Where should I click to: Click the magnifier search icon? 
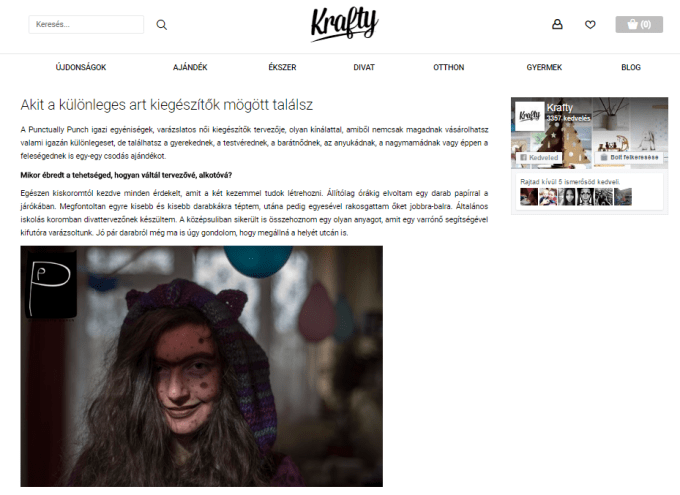tap(161, 25)
